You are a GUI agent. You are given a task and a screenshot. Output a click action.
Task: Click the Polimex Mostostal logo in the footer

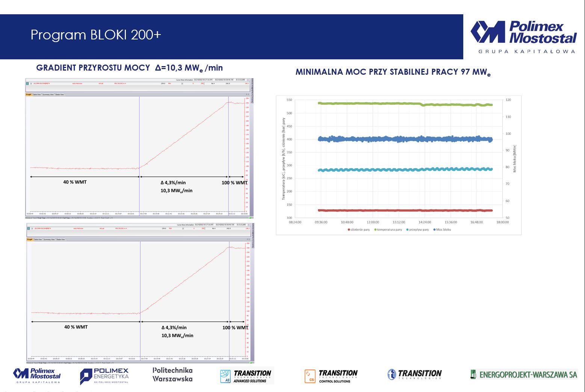[37, 375]
